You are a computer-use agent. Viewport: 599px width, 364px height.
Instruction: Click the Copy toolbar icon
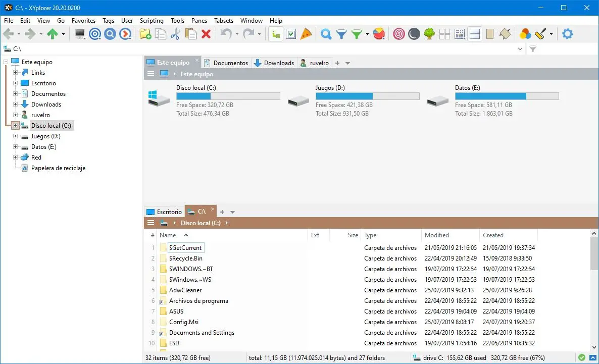161,34
